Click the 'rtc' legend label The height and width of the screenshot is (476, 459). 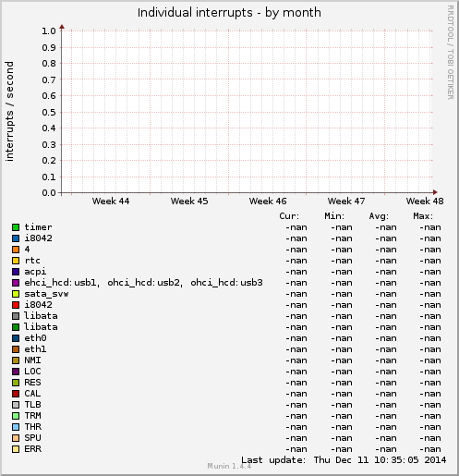tap(32, 261)
